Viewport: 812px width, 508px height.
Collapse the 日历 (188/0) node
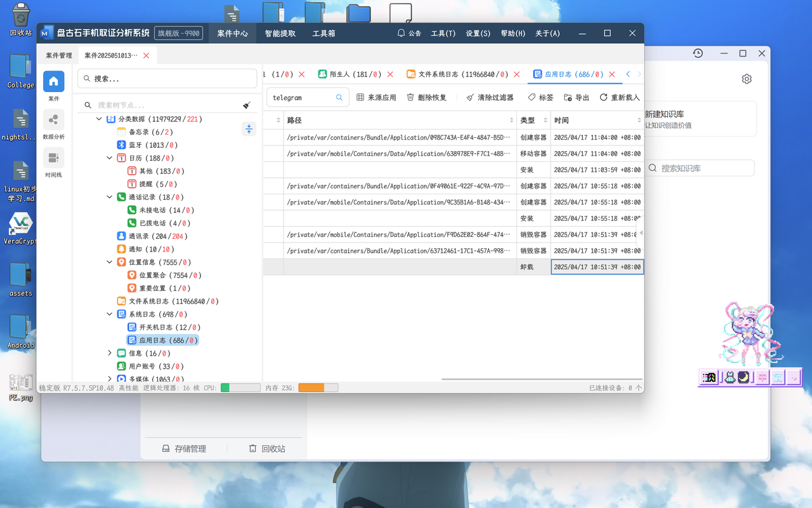click(110, 158)
